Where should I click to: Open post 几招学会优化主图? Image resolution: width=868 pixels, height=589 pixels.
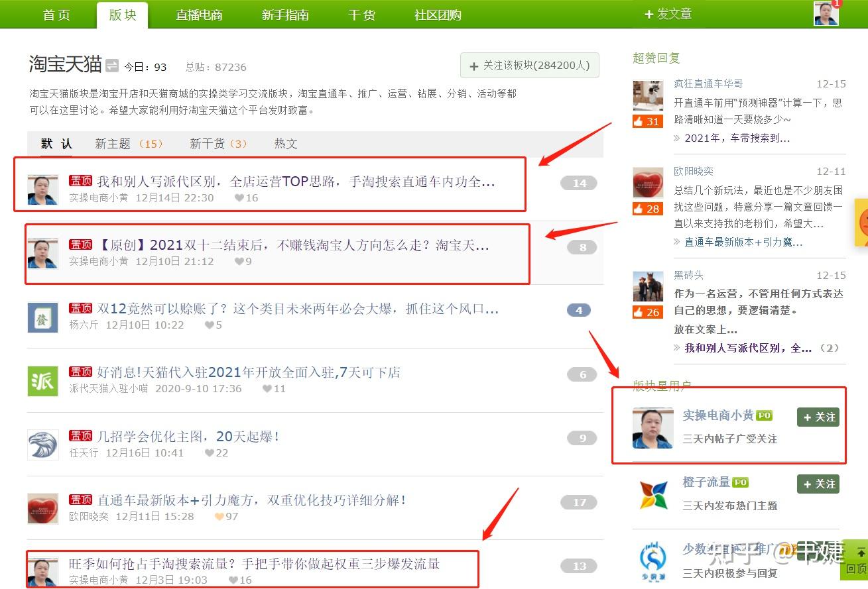188,436
